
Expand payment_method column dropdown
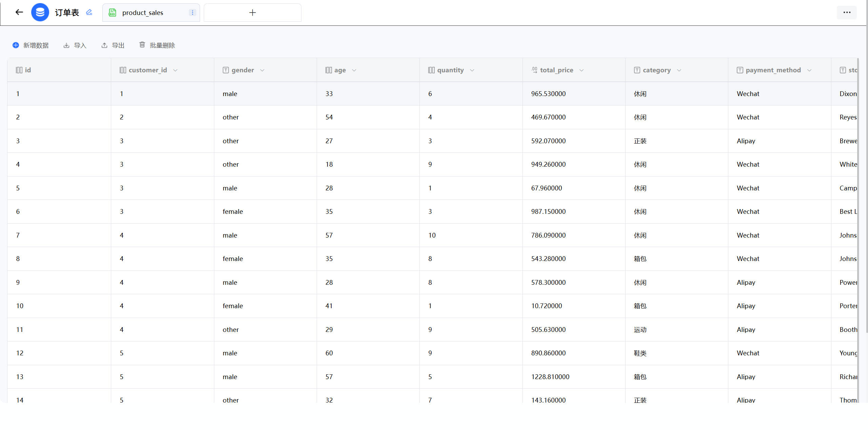coord(809,70)
